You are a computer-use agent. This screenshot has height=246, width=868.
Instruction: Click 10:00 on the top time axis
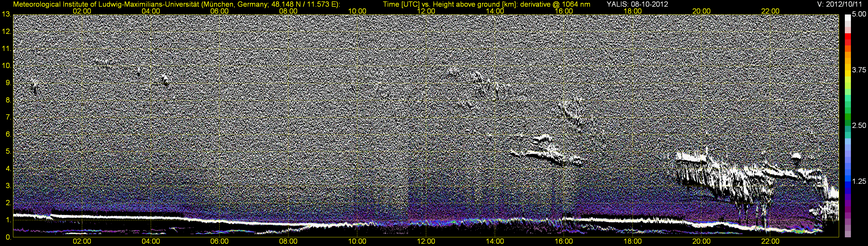tap(357, 11)
